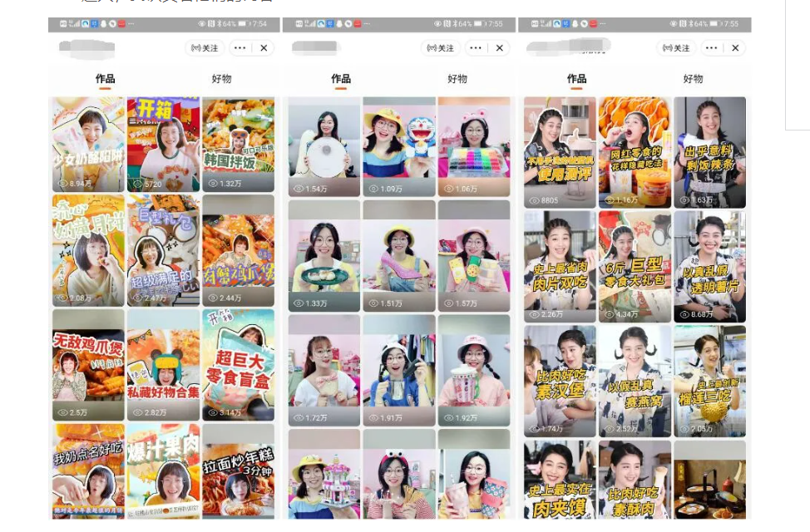Open the 我奶点名好吃 video thumbnail
810x532 pixels.
(88, 471)
